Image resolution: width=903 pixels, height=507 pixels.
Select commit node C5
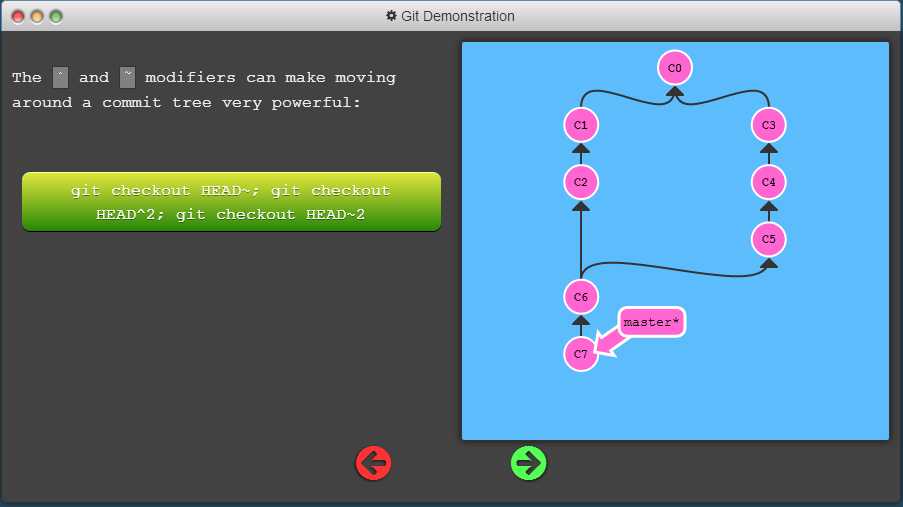tap(768, 239)
